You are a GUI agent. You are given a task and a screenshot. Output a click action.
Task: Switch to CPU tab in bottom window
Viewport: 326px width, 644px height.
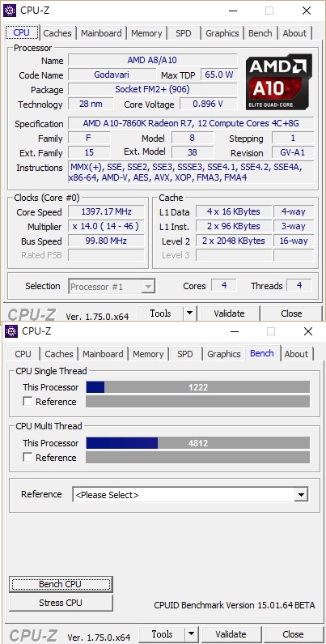coord(23,354)
